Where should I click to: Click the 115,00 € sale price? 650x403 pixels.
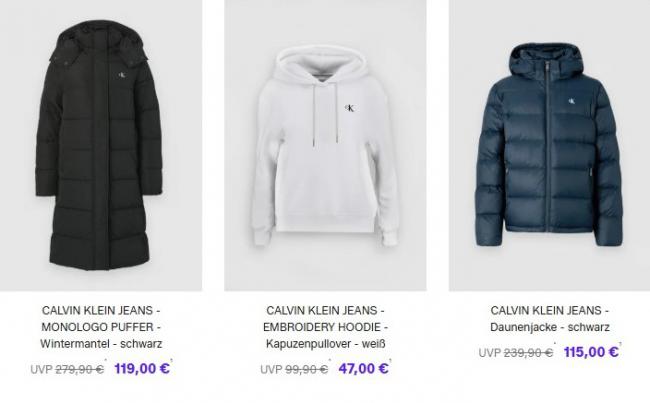(591, 352)
